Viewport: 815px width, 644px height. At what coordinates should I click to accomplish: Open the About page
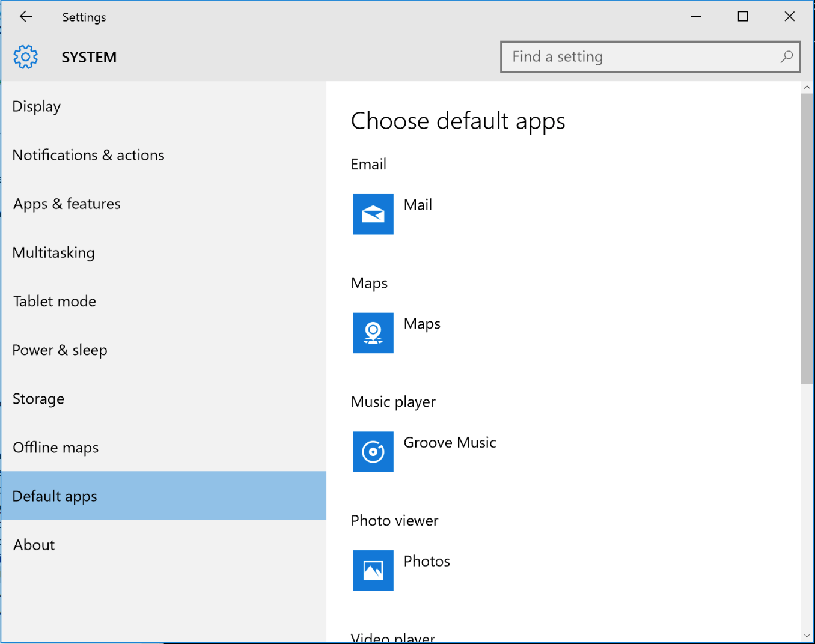point(34,544)
